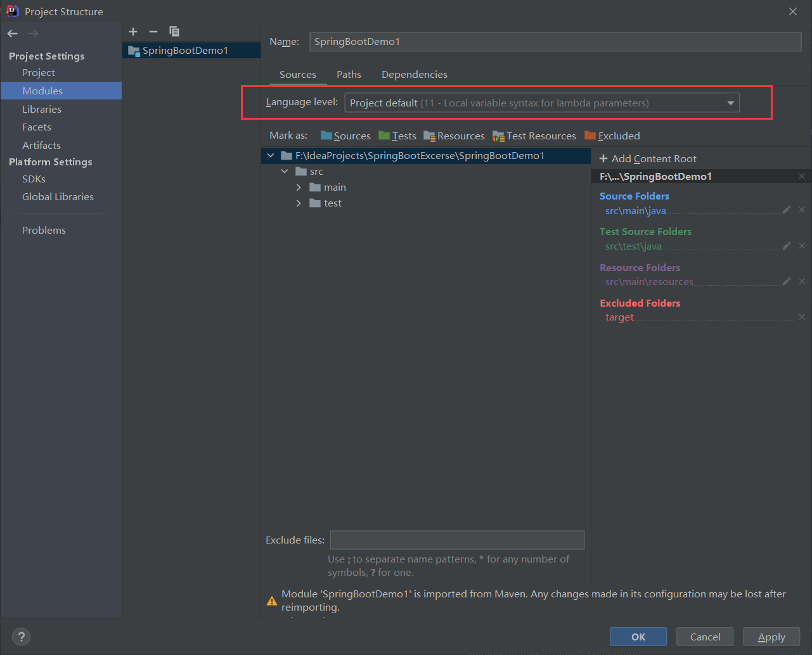
Task: Select the SpringBootDemo1 module
Action: pos(191,51)
